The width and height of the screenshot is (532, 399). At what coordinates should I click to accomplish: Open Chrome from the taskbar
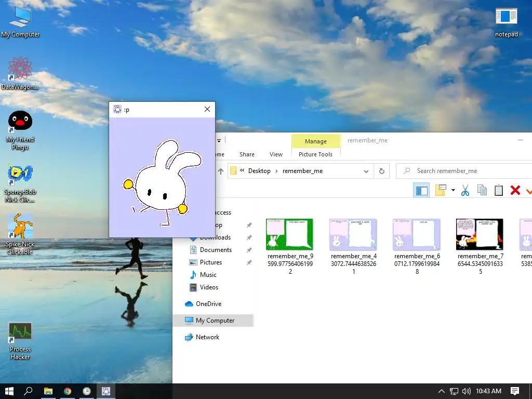click(x=68, y=391)
